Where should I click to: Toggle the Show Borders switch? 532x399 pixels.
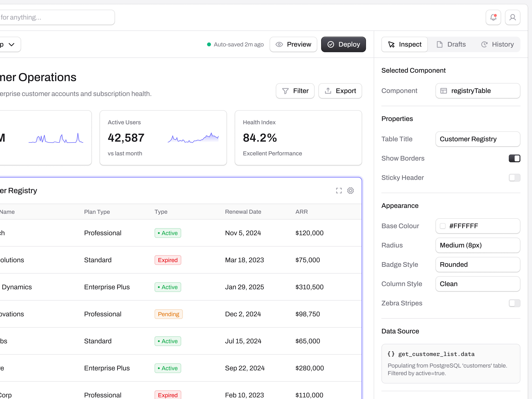click(514, 159)
